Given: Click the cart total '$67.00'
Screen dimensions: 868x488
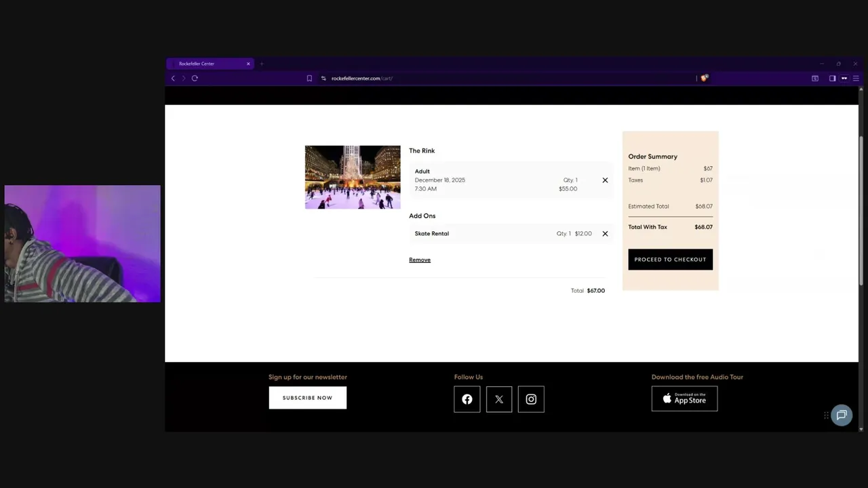Looking at the screenshot, I should [x=596, y=291].
